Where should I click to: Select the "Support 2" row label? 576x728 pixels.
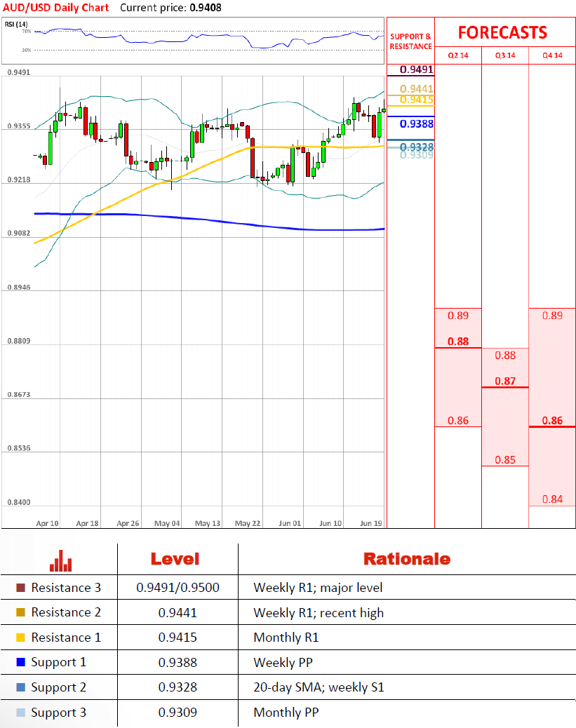tap(58, 687)
